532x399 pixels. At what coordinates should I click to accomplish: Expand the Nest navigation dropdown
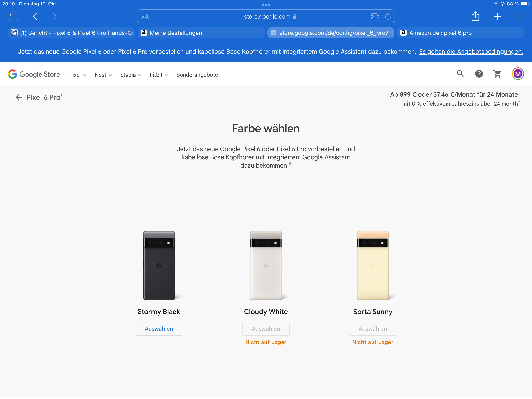(x=103, y=75)
